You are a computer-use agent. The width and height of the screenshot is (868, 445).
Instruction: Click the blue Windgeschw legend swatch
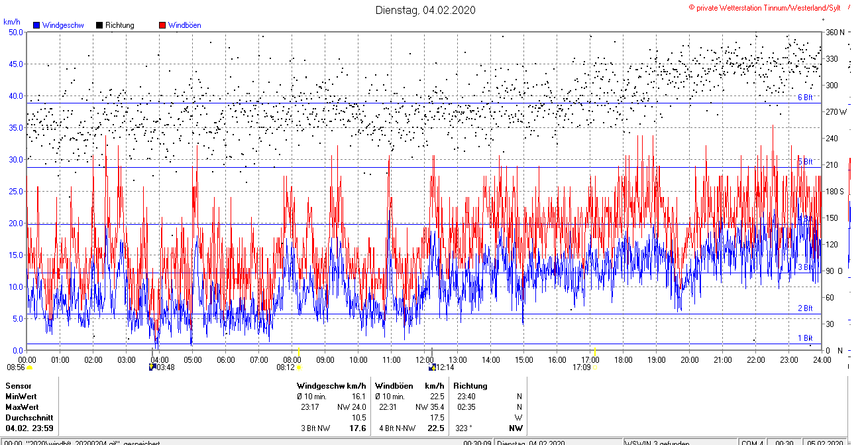click(x=37, y=25)
